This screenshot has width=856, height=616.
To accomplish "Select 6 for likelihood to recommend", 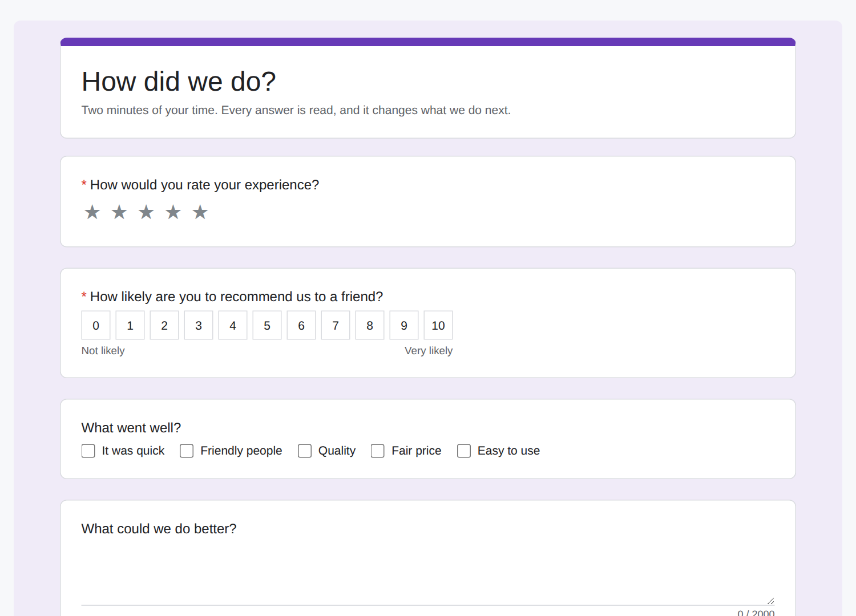I will 301,325.
